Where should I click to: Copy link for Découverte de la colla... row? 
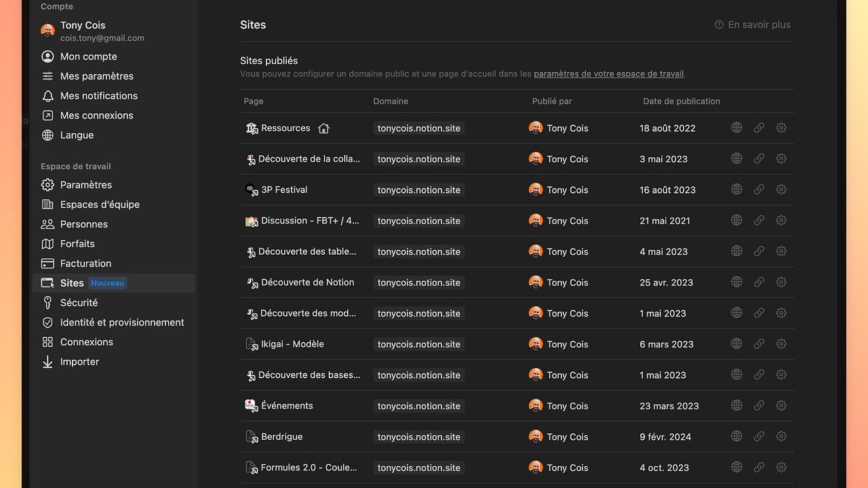coord(759,159)
